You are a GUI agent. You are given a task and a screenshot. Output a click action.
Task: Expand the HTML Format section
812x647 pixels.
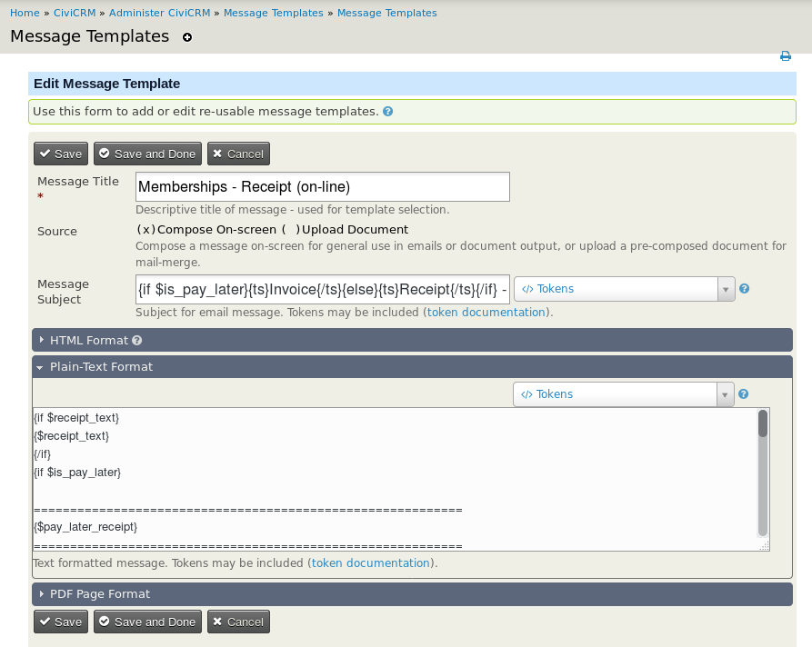coord(89,340)
